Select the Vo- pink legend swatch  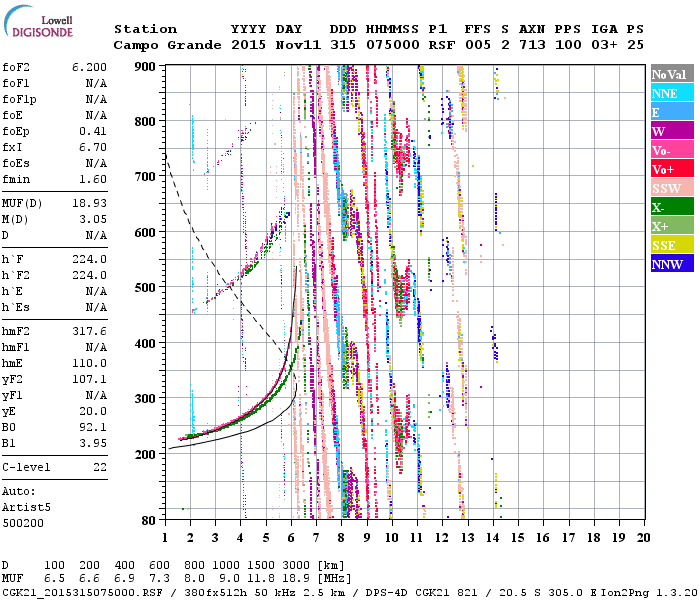click(672, 150)
